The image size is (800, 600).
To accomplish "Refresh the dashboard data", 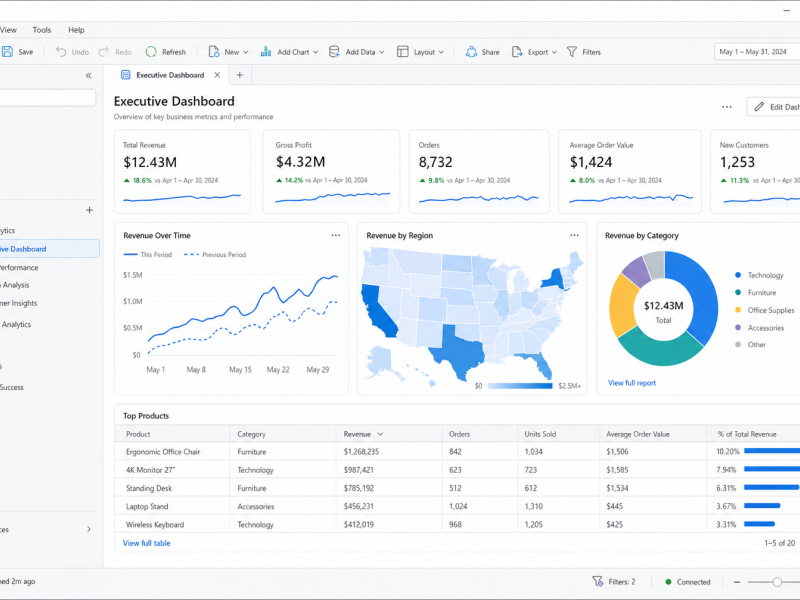I will [x=165, y=52].
